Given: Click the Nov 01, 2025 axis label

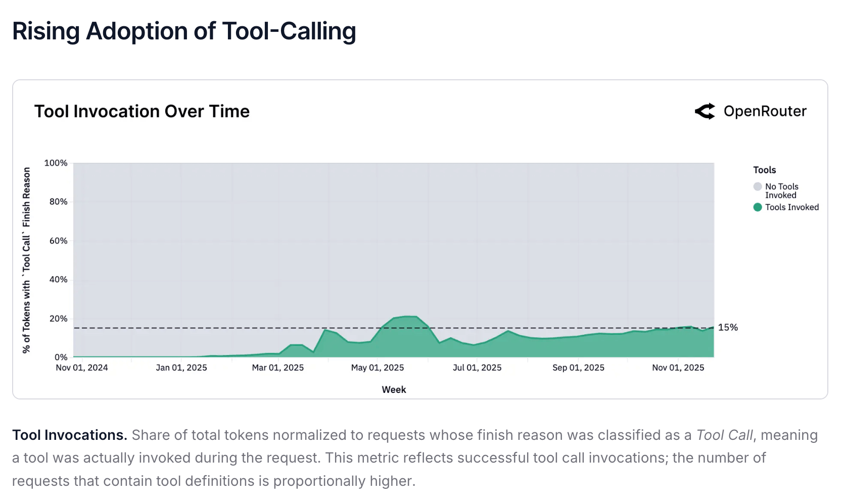Looking at the screenshot, I should pos(678,368).
